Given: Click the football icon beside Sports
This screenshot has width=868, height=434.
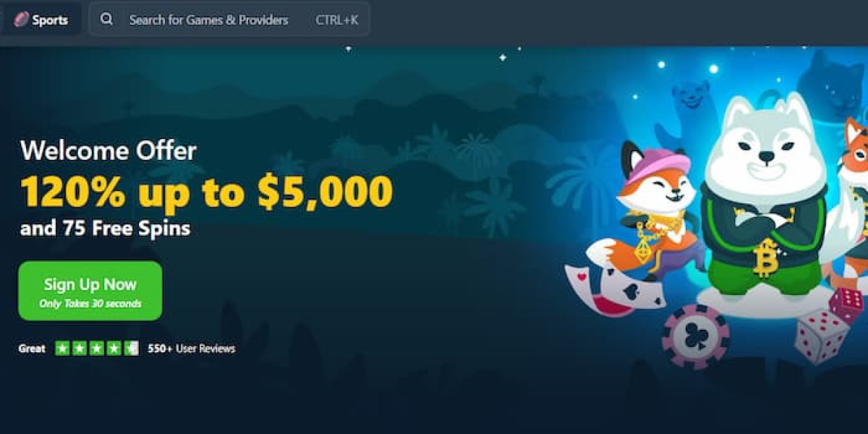Looking at the screenshot, I should pos(21,20).
